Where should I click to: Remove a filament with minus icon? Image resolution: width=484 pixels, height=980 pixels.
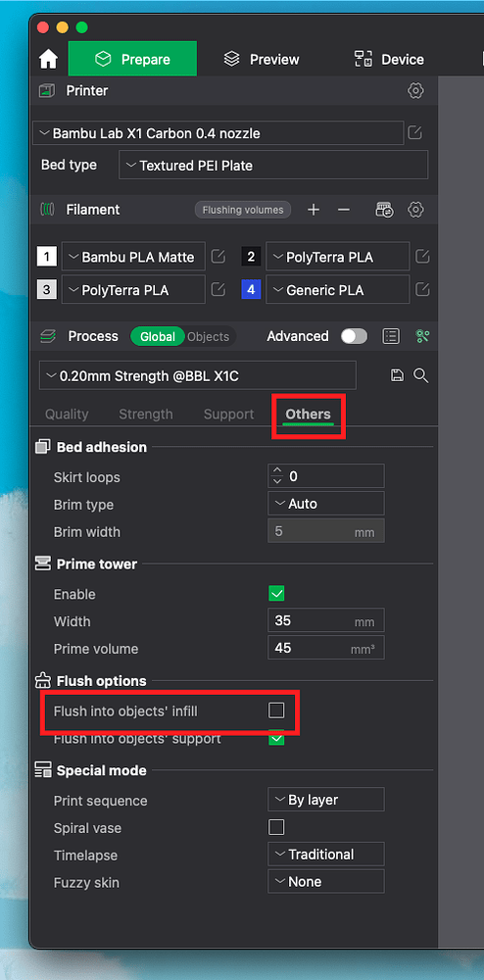[344, 210]
